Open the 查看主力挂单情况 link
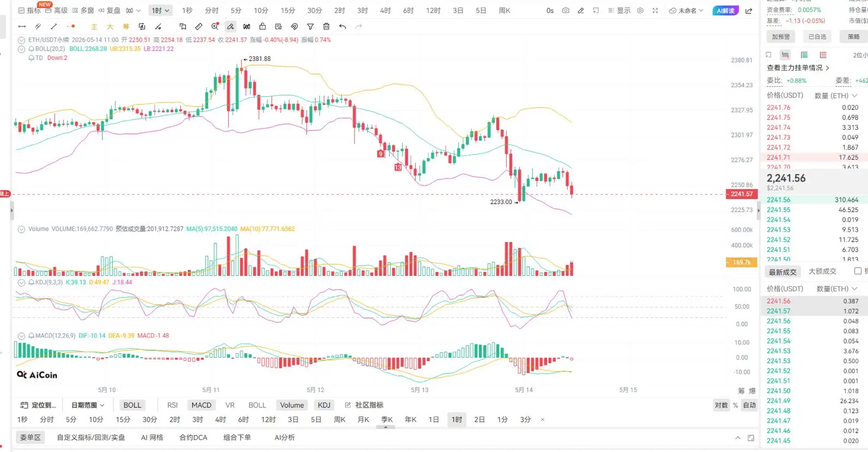 coord(798,68)
